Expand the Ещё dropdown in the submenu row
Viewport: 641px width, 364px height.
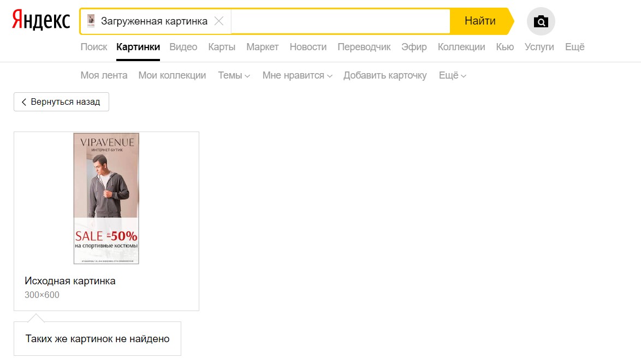pos(452,75)
